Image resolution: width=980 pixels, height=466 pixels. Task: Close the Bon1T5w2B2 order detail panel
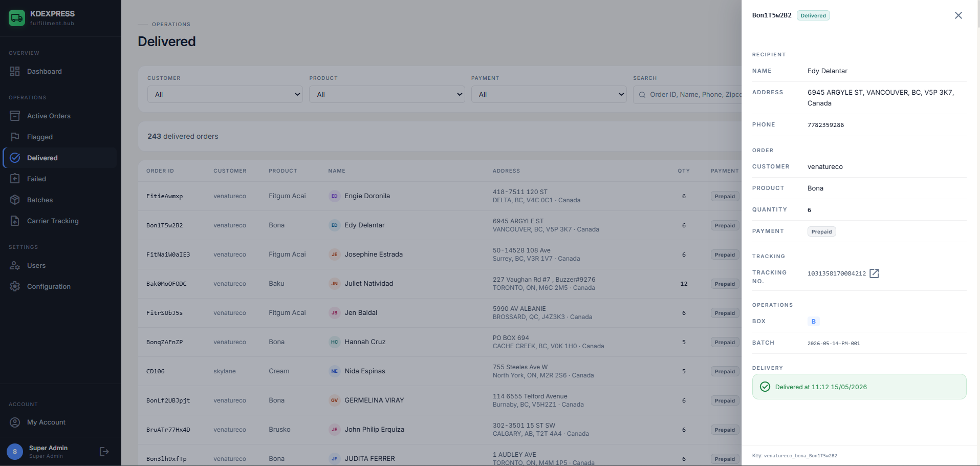958,15
